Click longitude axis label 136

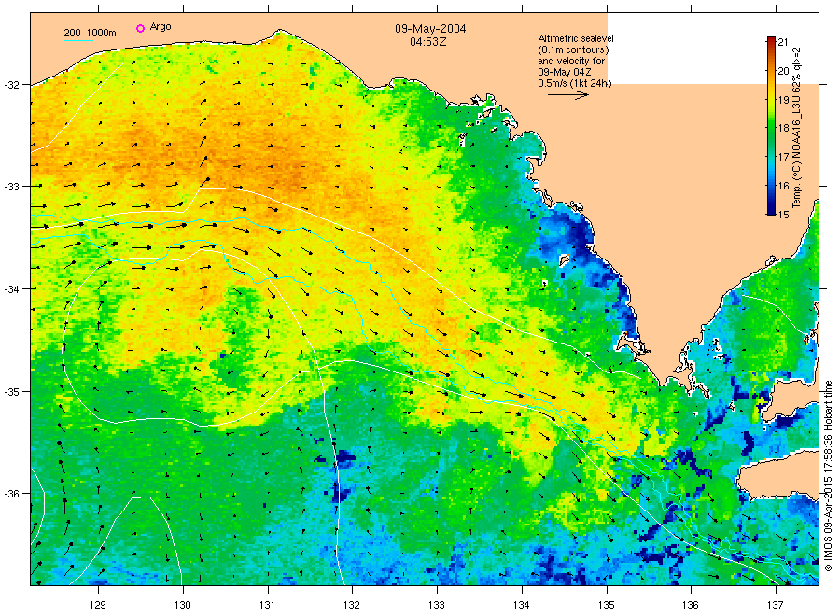tap(691, 606)
